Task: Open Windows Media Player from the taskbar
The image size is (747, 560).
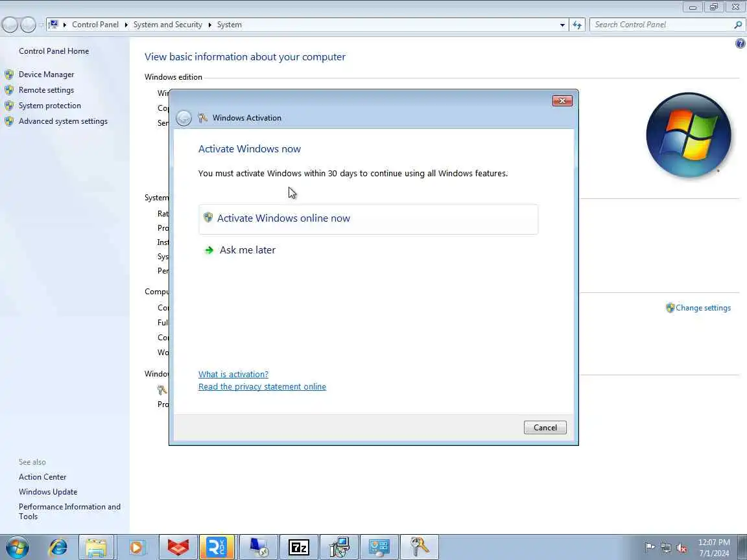Action: (x=136, y=547)
